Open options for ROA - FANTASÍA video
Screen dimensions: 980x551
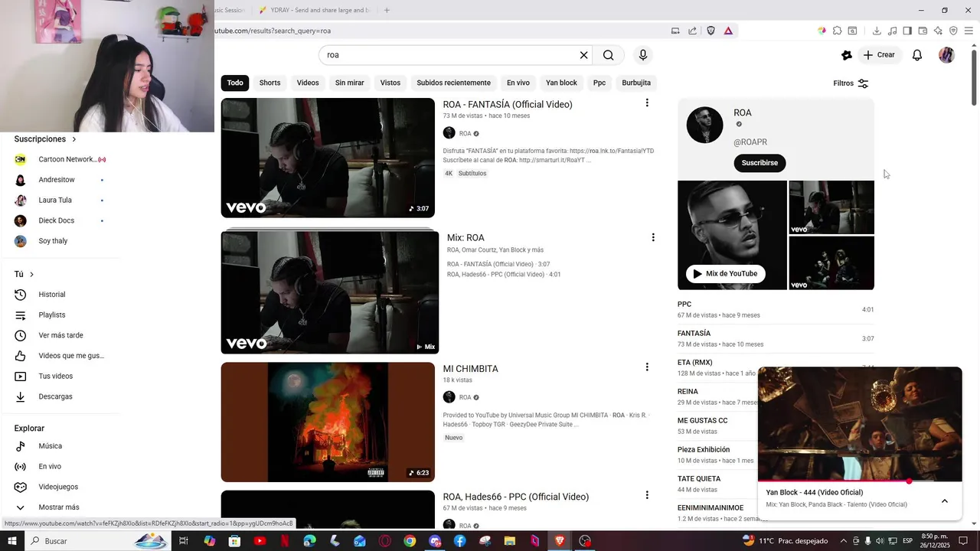point(647,103)
